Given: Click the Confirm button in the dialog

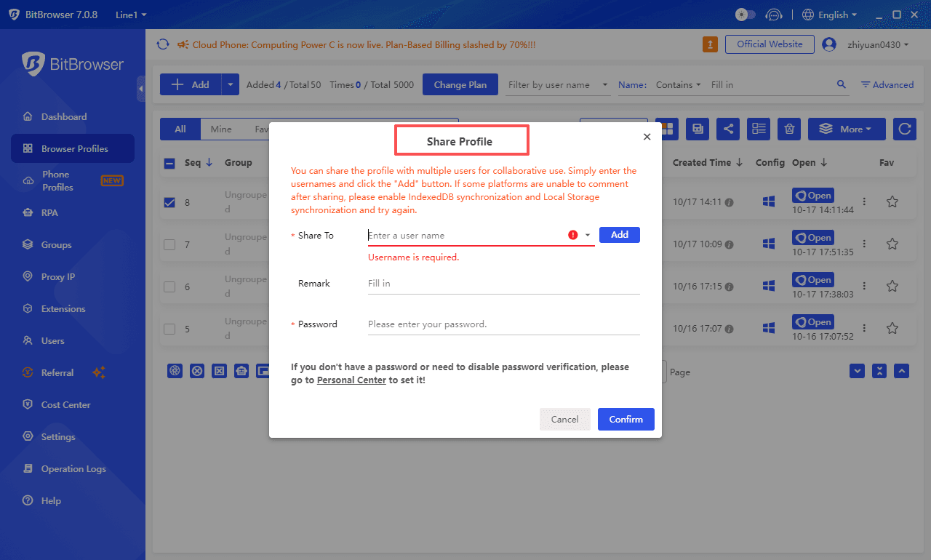Looking at the screenshot, I should click(x=626, y=420).
